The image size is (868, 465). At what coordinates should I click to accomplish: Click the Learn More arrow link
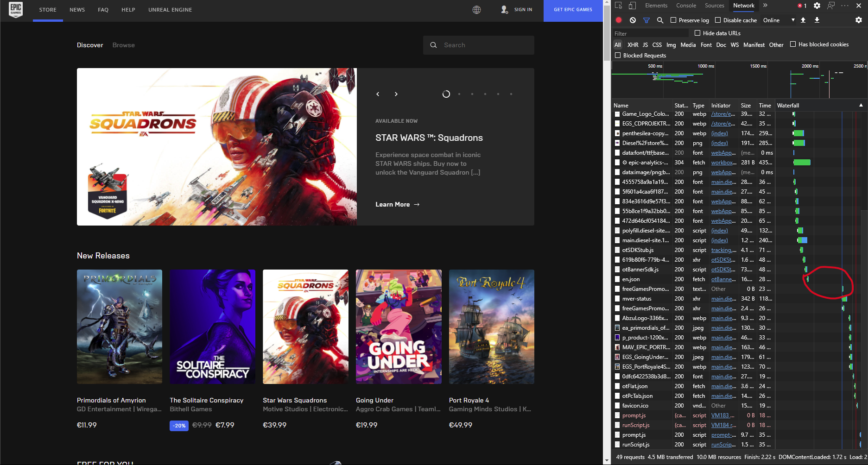tap(397, 204)
